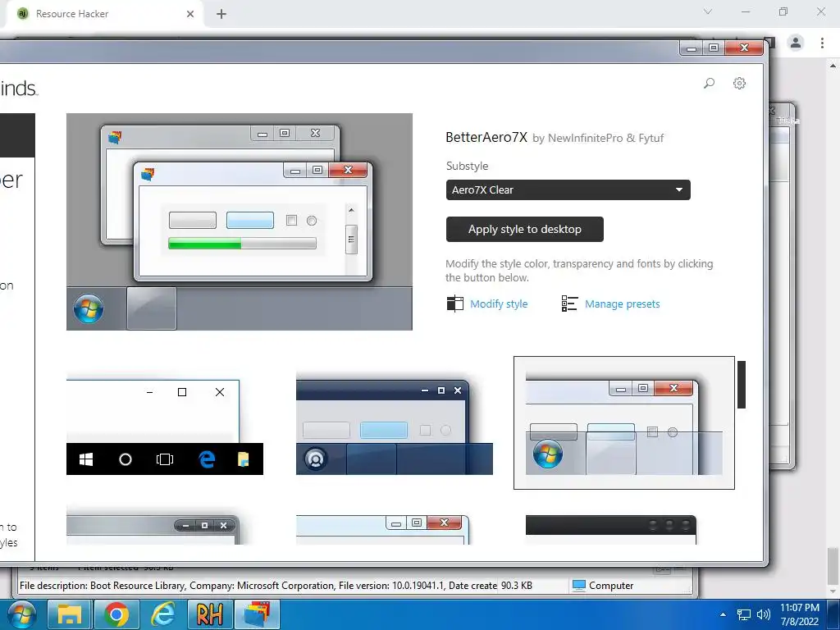The height and width of the screenshot is (630, 840).
Task: Click the large BetterAero7X preview image
Action: coord(240,221)
